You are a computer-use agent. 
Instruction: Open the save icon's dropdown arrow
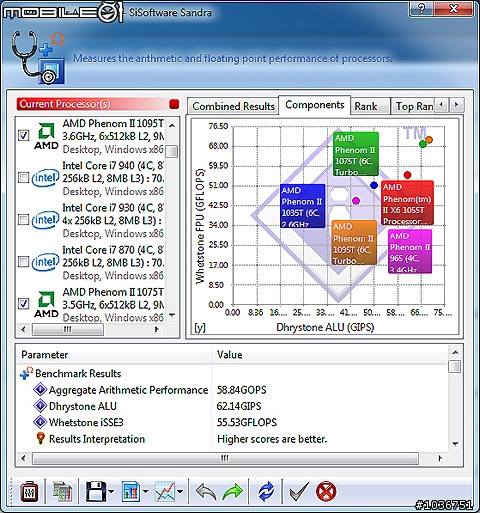[111, 491]
